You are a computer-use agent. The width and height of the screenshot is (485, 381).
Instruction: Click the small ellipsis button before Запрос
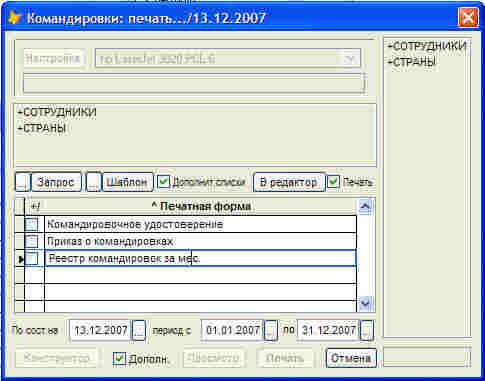[23, 182]
